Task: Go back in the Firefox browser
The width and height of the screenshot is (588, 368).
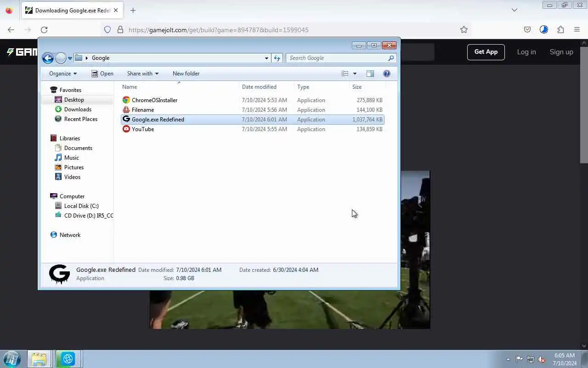Action: point(11,29)
